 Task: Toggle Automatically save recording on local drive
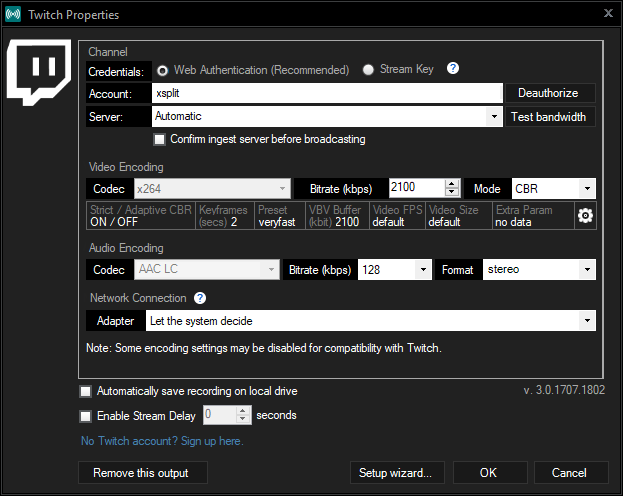tap(85, 391)
